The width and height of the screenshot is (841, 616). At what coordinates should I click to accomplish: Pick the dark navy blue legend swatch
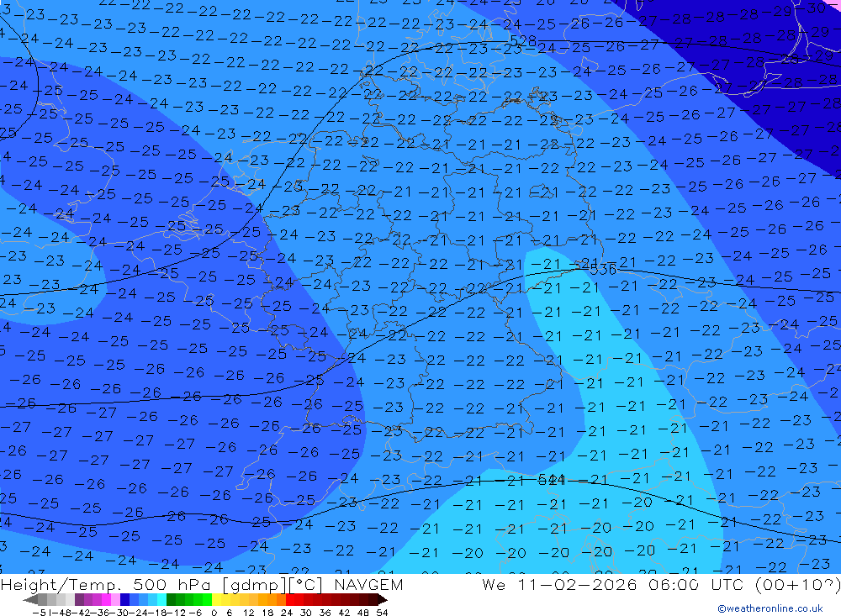coord(124,599)
